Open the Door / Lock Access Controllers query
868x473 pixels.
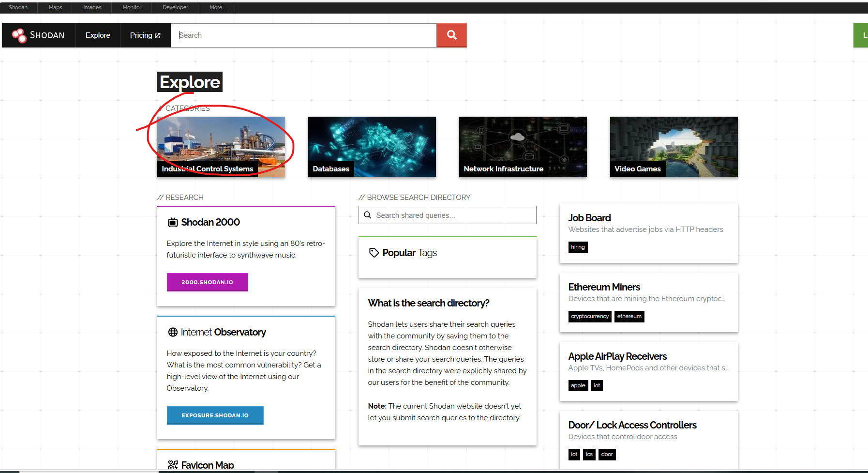tap(632, 425)
